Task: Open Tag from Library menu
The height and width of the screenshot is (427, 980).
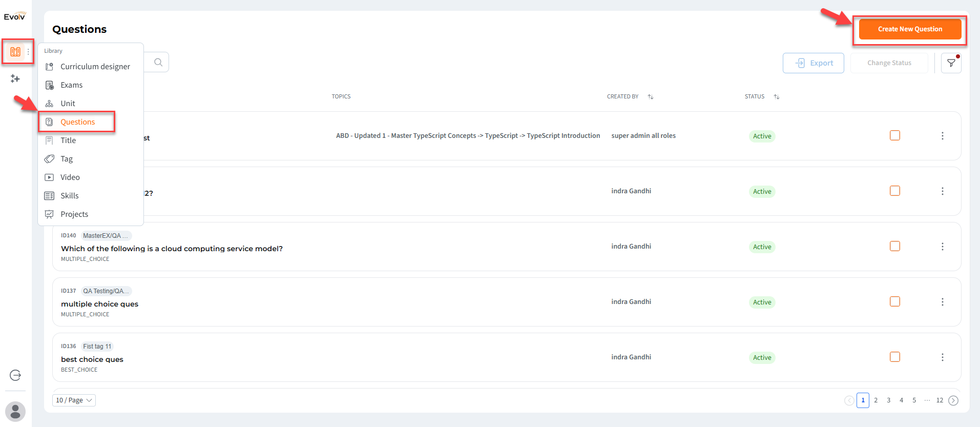Action: pyautogui.click(x=91, y=159)
